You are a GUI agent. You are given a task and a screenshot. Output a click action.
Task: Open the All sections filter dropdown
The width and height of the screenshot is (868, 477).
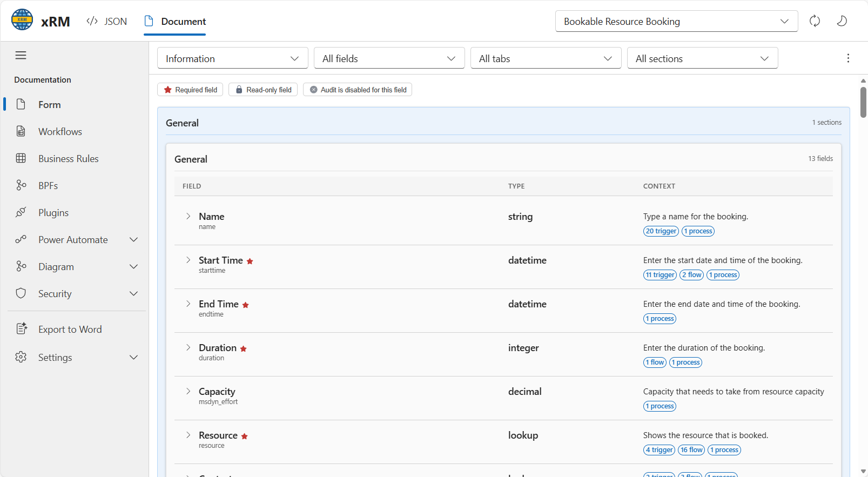703,58
